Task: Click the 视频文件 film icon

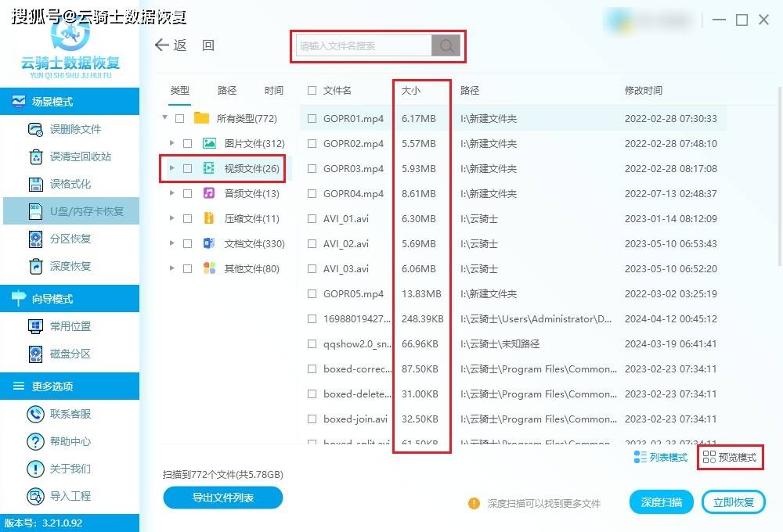Action: (x=209, y=169)
